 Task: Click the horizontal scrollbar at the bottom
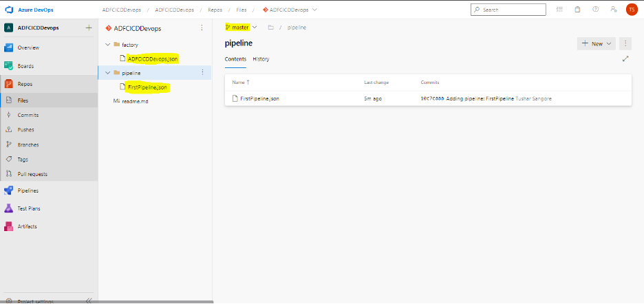click(x=107, y=302)
